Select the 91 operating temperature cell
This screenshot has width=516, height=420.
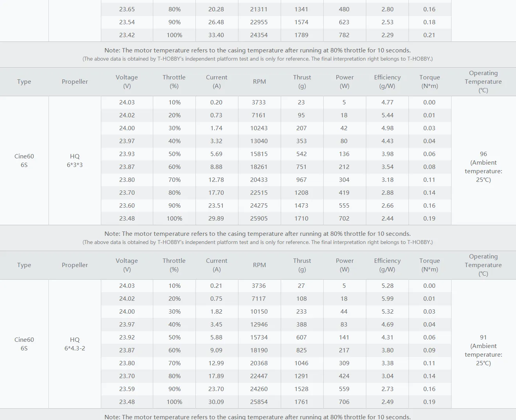483,350
